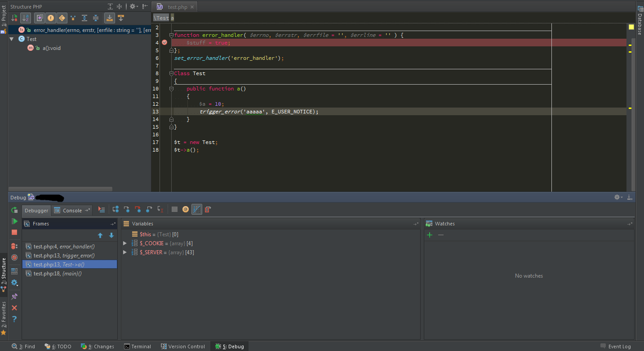Select frame test.php:18 {main}()

pos(58,274)
